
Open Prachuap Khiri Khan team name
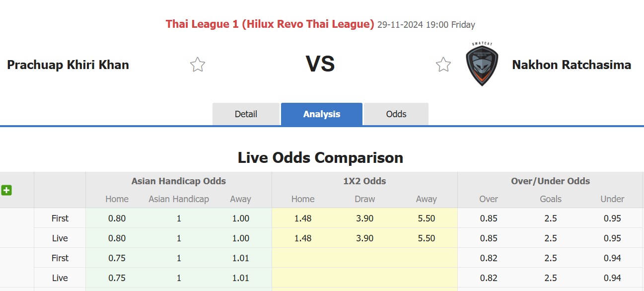(x=68, y=65)
